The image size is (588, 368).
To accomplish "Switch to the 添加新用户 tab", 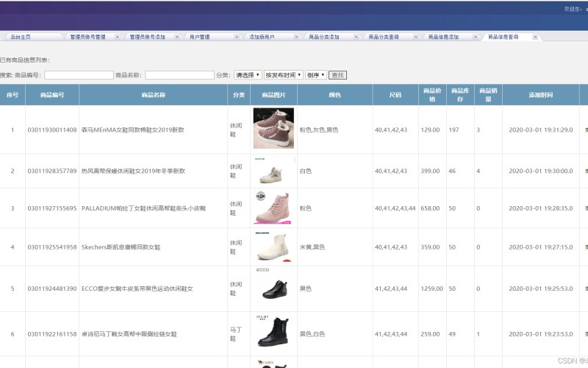I will tap(262, 37).
